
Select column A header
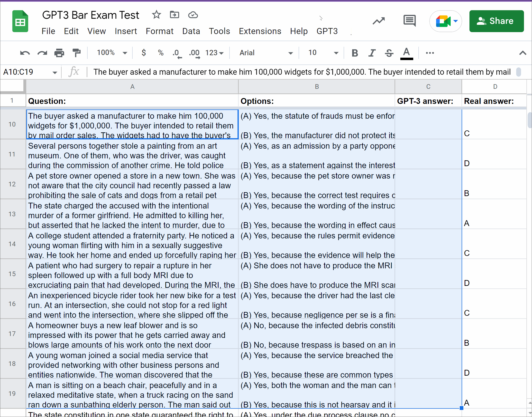(x=132, y=87)
